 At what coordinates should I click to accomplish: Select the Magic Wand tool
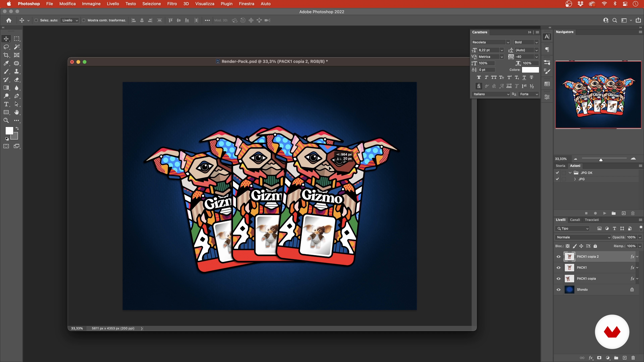pos(17,47)
